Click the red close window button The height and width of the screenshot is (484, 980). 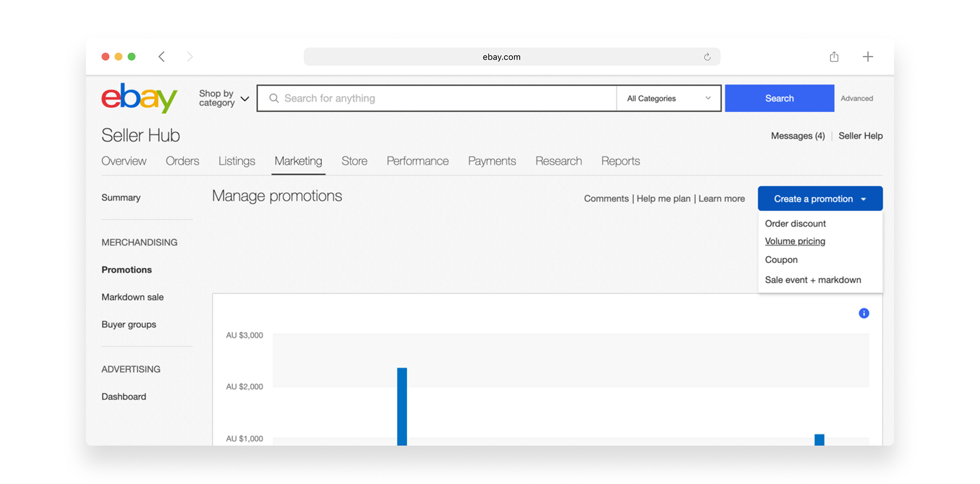106,57
